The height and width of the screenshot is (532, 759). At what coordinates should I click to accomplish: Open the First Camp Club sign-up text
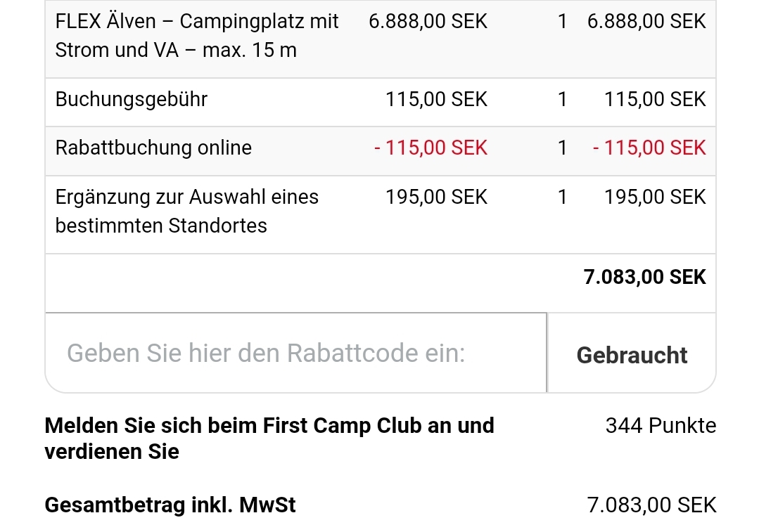click(269, 439)
